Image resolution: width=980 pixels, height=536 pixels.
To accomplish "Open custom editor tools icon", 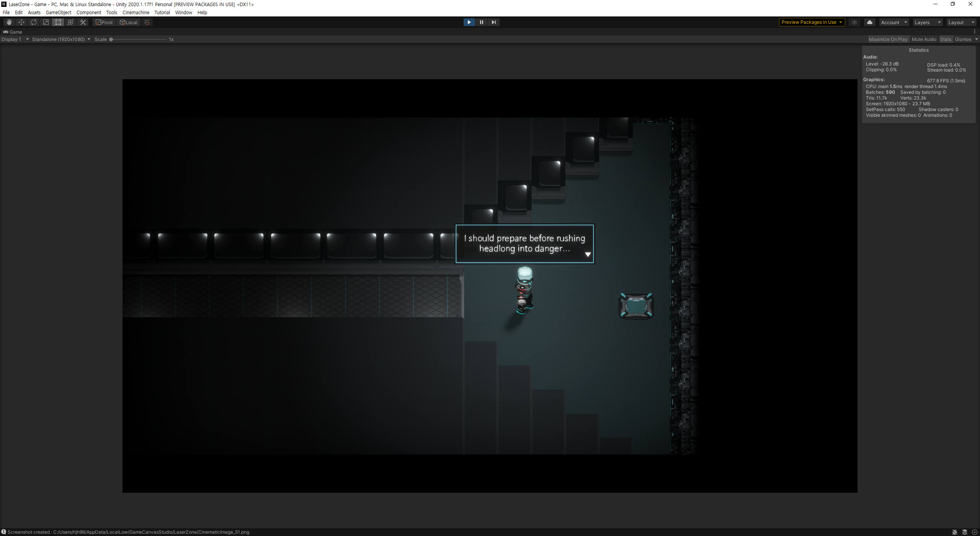I will tap(83, 22).
